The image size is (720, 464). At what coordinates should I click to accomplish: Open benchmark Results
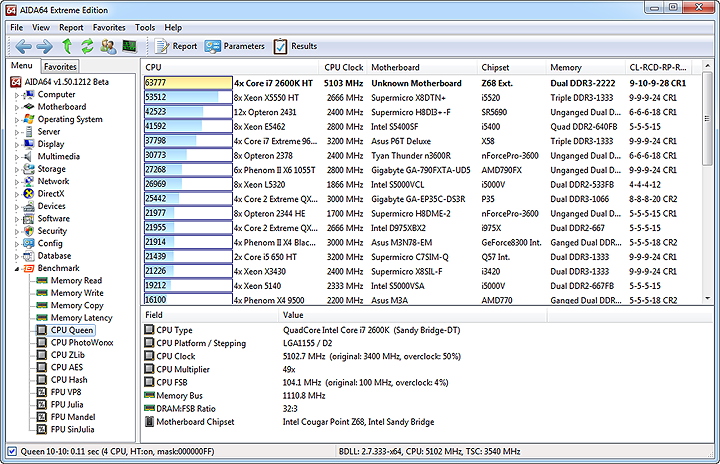point(295,46)
